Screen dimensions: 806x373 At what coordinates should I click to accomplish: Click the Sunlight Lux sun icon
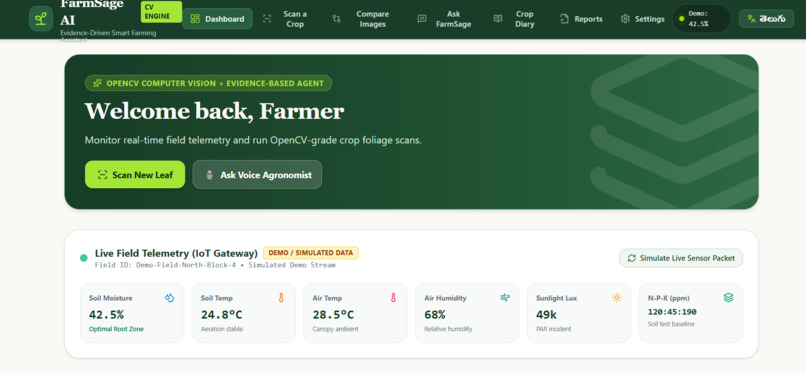pos(617,297)
